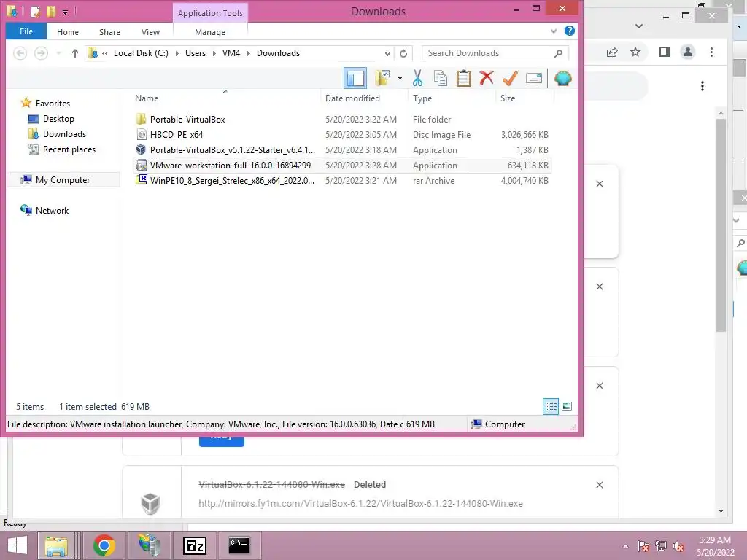
Task: Open Chrome from the taskbar
Action: click(104, 545)
